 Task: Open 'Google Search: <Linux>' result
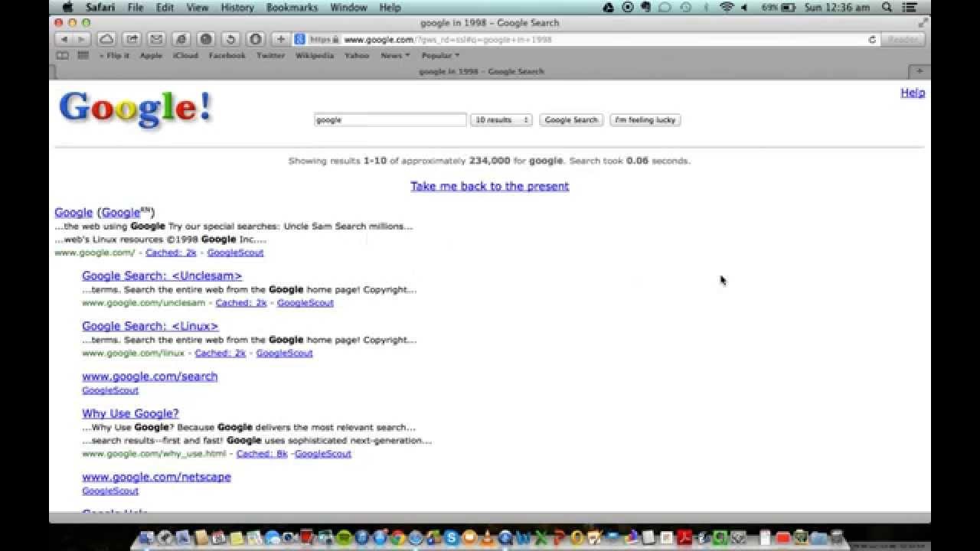pos(150,326)
